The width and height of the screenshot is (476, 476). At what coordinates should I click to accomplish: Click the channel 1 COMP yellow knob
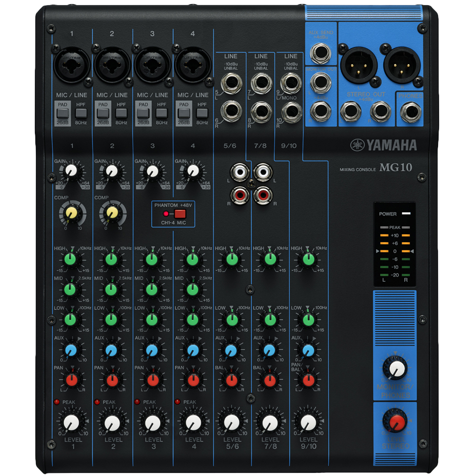coord(72,213)
